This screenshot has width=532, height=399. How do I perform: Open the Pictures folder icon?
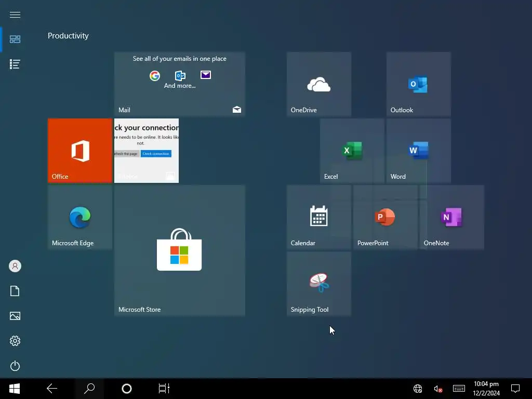click(x=15, y=316)
